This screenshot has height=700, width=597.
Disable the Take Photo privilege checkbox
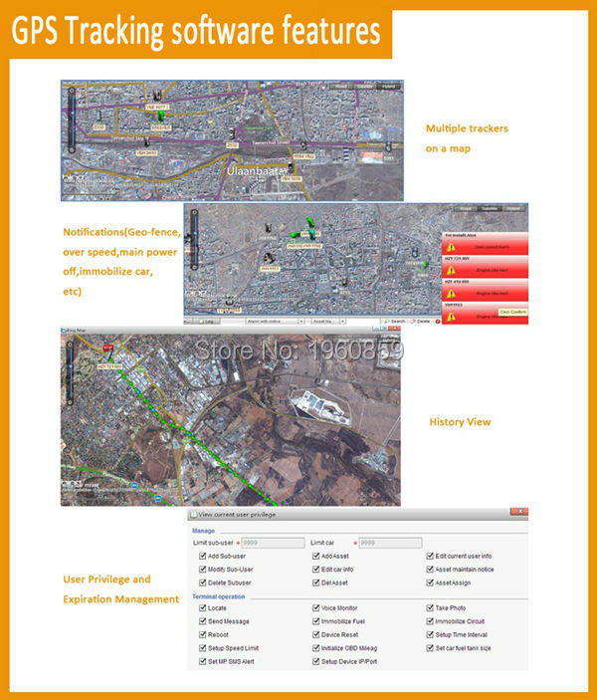(x=428, y=607)
